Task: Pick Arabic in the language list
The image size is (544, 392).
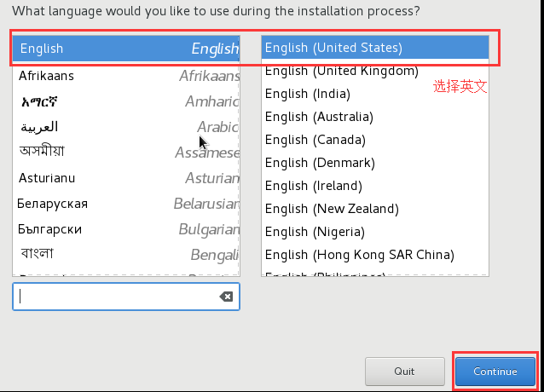Action: [126, 127]
